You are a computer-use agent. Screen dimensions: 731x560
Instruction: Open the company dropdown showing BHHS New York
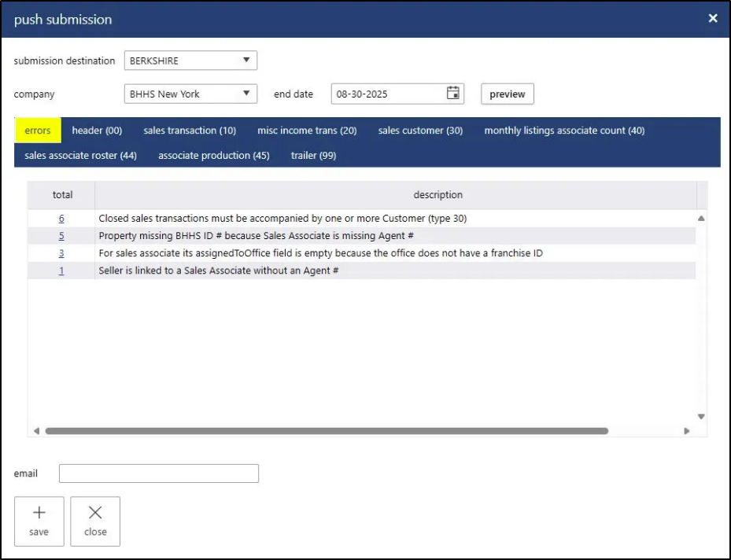point(190,94)
